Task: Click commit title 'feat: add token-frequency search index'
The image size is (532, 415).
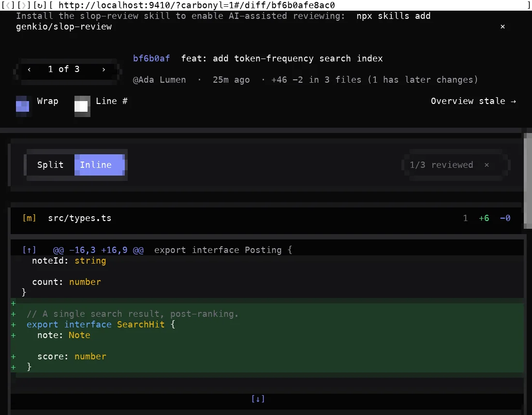Action: [282, 59]
